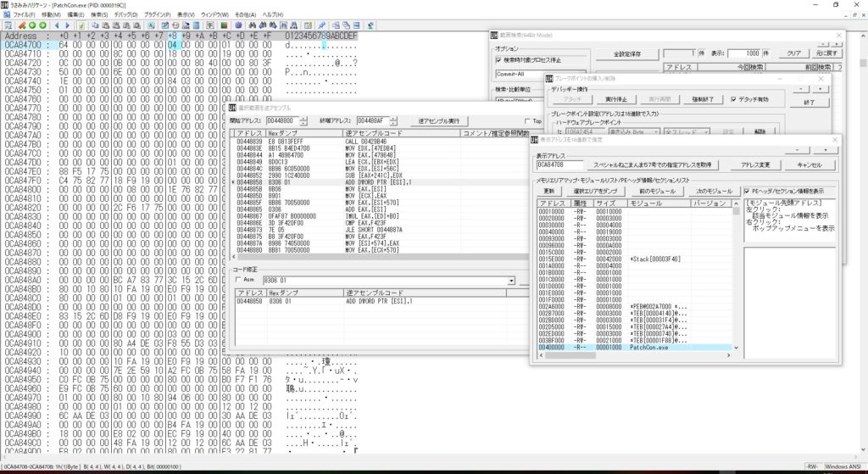Click the 逆アセンブル実行 button

[442, 120]
